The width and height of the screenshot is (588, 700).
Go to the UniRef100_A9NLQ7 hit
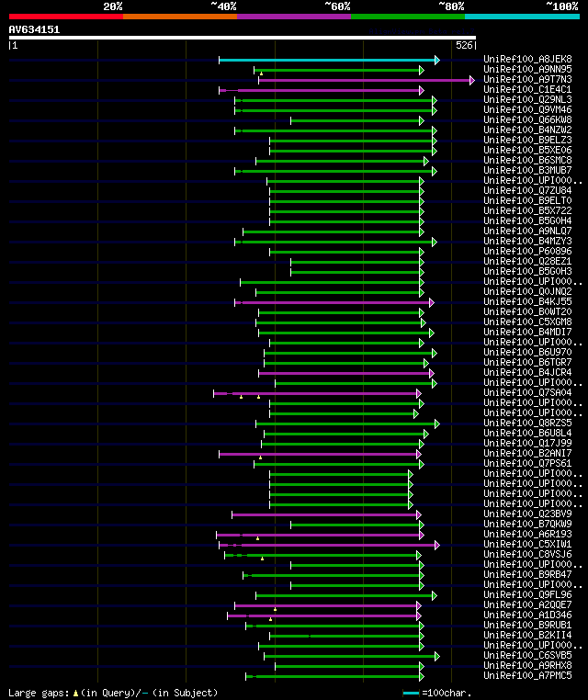pyautogui.click(x=527, y=231)
